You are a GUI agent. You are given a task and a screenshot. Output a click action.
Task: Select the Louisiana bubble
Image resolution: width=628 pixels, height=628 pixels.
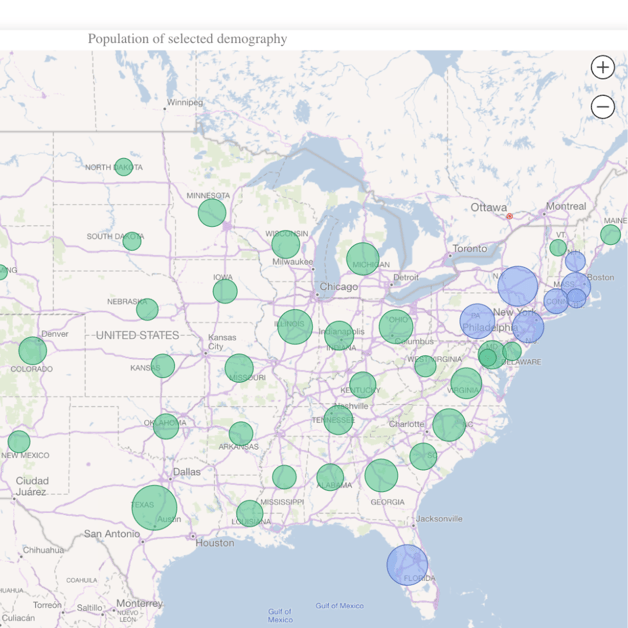click(x=250, y=513)
